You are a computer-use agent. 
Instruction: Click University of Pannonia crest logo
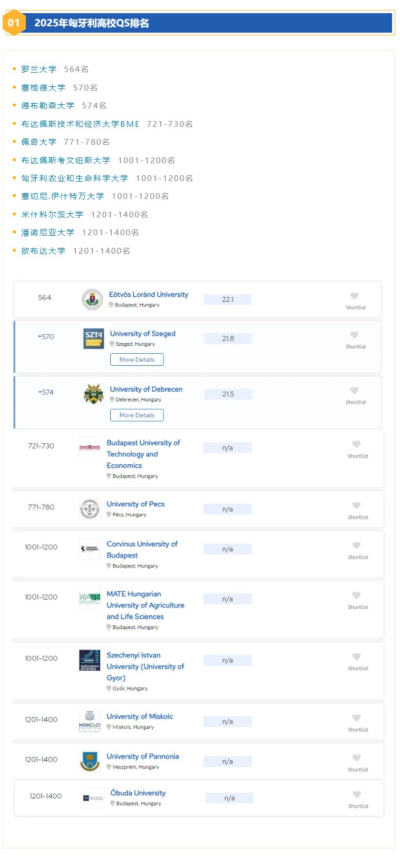tap(90, 762)
